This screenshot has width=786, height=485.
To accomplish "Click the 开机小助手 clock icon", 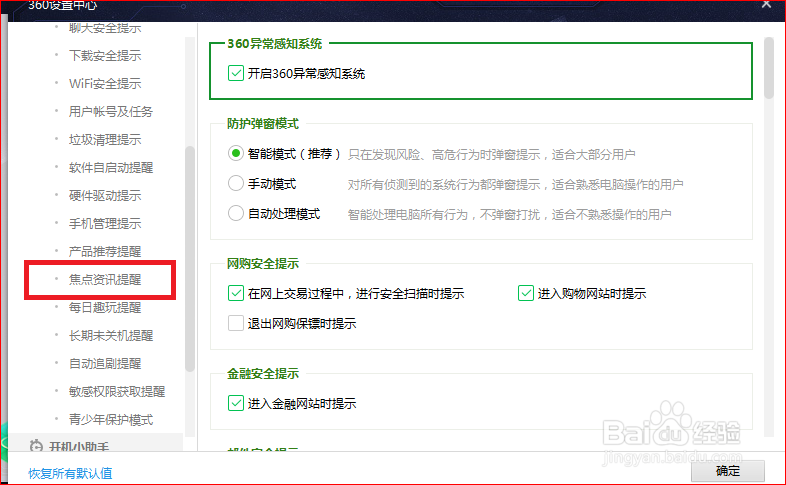I will (36, 445).
